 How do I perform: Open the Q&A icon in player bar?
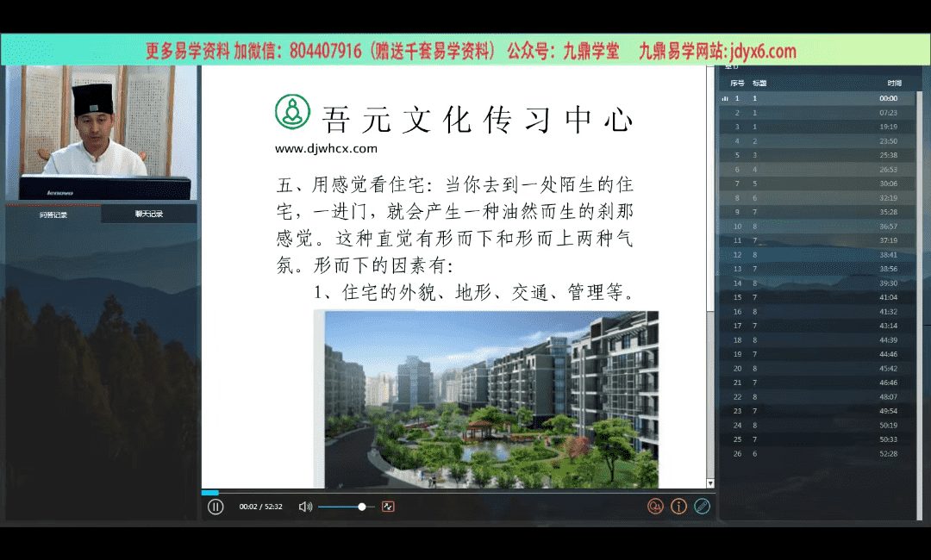[x=655, y=507]
